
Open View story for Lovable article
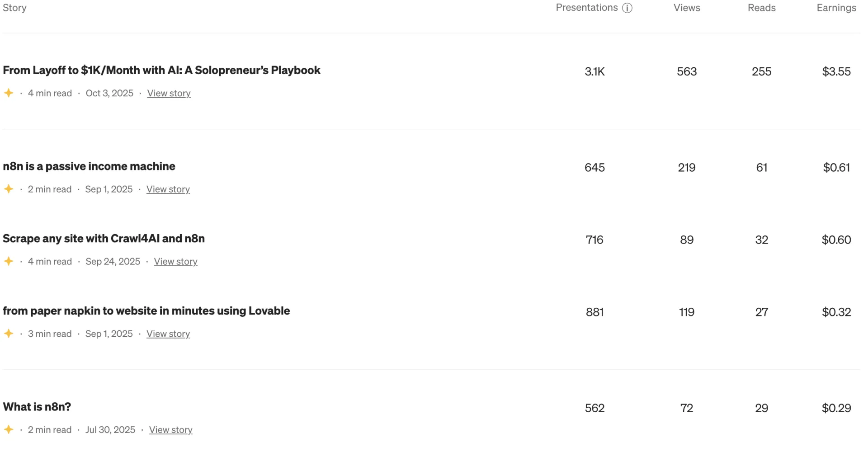pos(168,334)
